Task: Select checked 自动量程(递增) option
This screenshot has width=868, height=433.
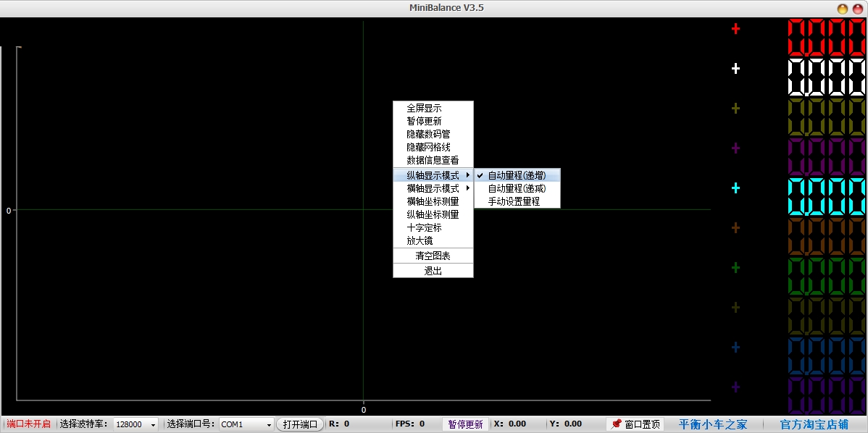Action: [x=517, y=175]
